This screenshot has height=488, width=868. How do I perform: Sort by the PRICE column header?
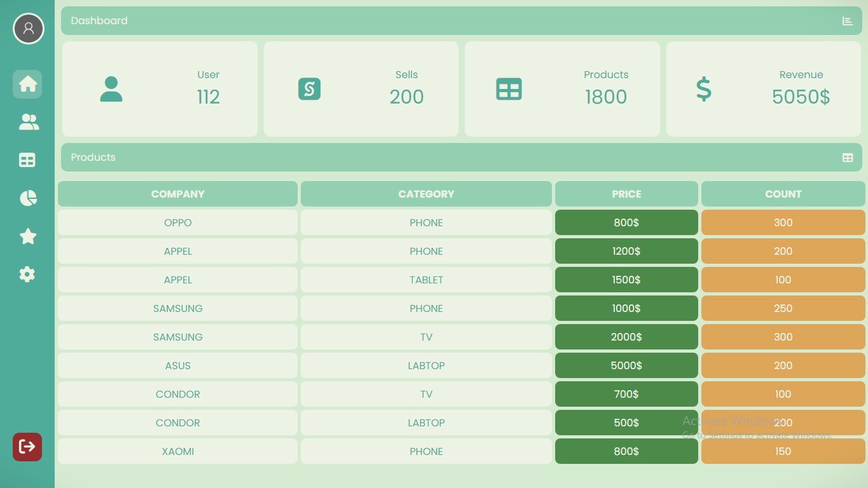[x=626, y=194]
